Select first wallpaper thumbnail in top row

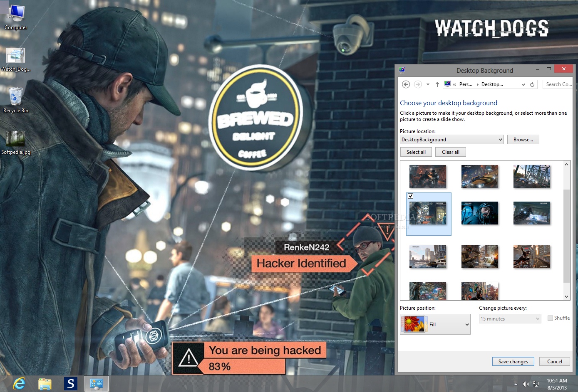point(428,176)
